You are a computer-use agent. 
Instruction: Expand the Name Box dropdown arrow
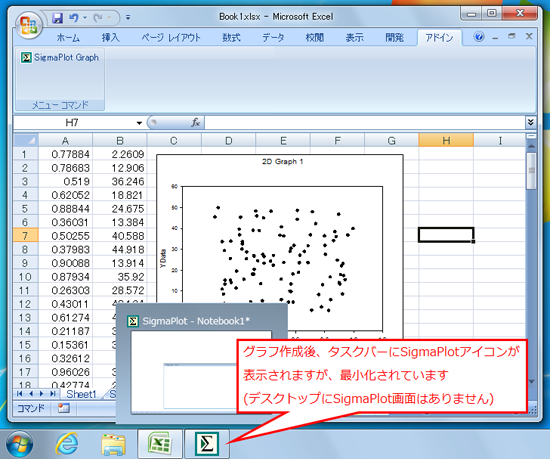139,123
